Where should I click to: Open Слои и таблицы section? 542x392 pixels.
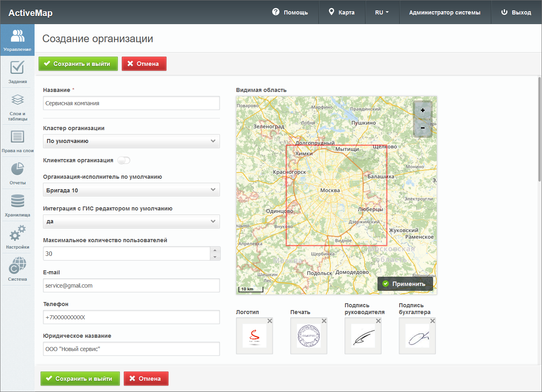pyautogui.click(x=17, y=108)
